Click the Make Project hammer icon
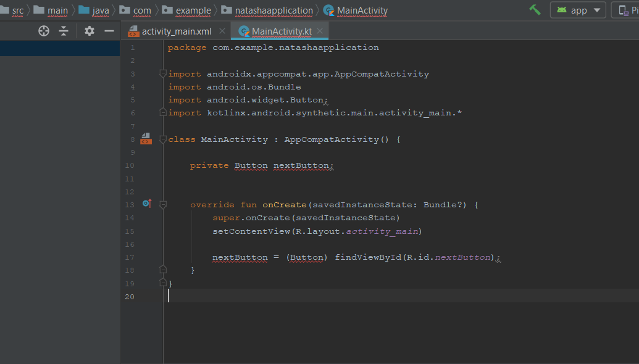The width and height of the screenshot is (639, 364). (x=535, y=10)
